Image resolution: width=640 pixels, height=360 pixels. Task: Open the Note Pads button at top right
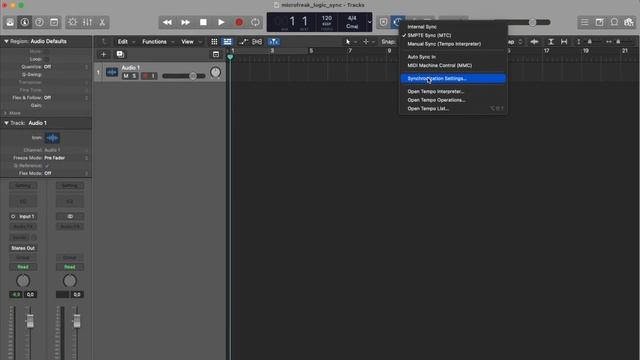tap(599, 22)
